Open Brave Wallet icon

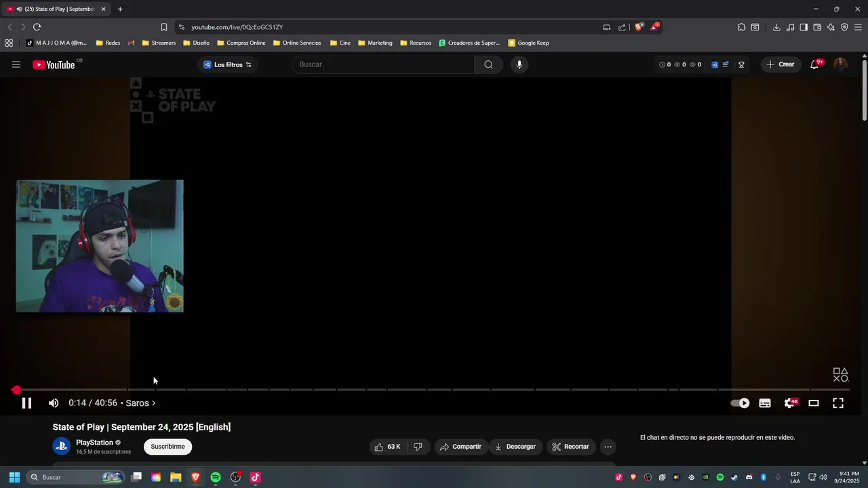pos(817,27)
